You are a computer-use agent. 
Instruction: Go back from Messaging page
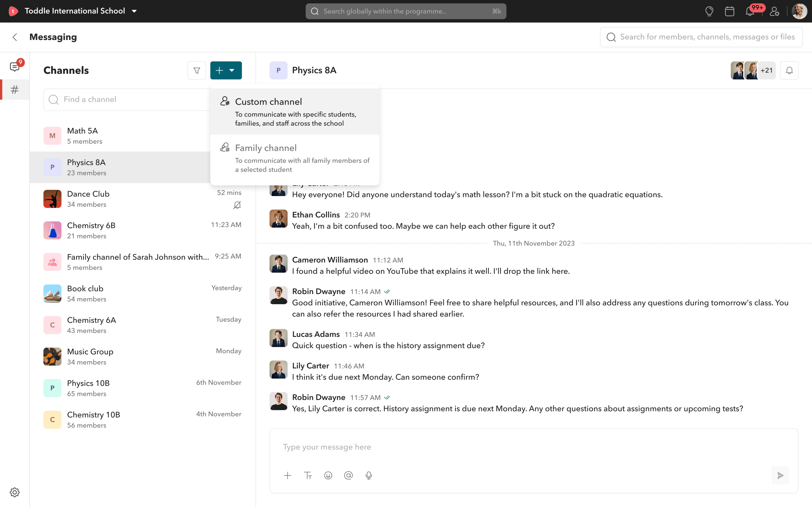point(15,37)
